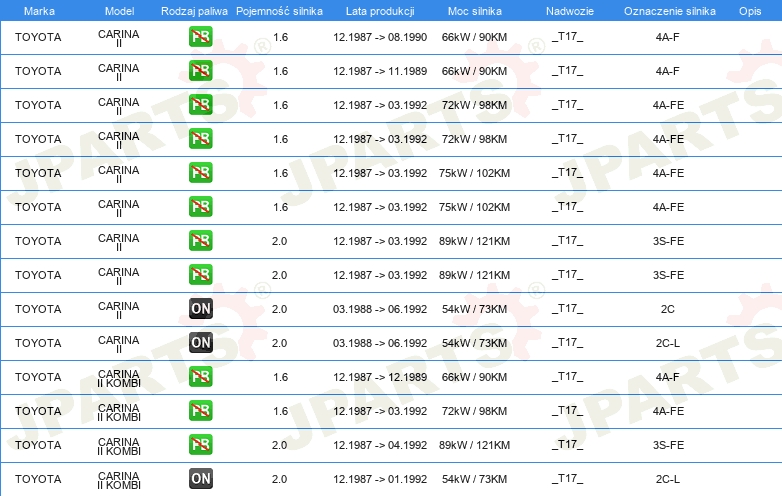
Task: Select the 2C engine code cell
Action: [x=668, y=309]
